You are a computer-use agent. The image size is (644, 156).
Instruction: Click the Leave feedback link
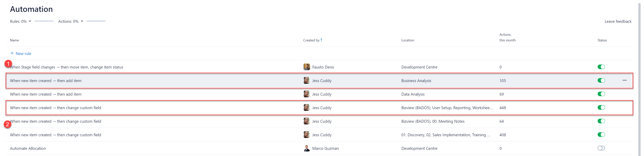[x=618, y=21]
